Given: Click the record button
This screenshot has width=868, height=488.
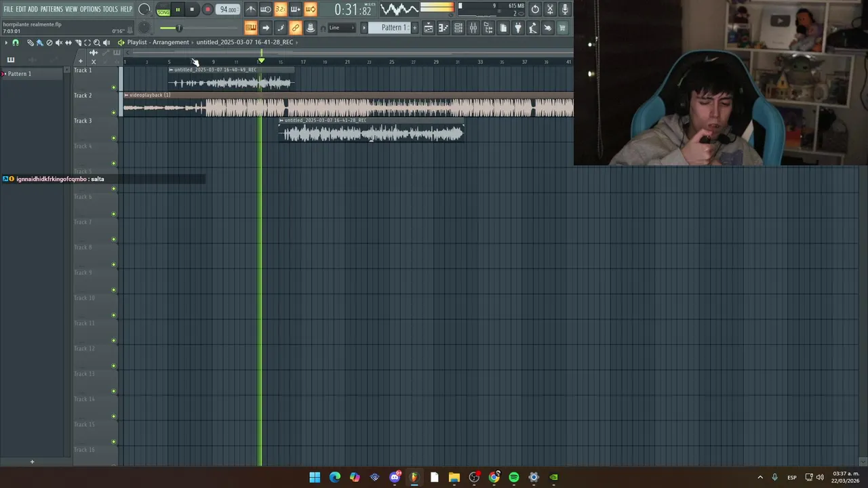Looking at the screenshot, I should (x=208, y=9).
